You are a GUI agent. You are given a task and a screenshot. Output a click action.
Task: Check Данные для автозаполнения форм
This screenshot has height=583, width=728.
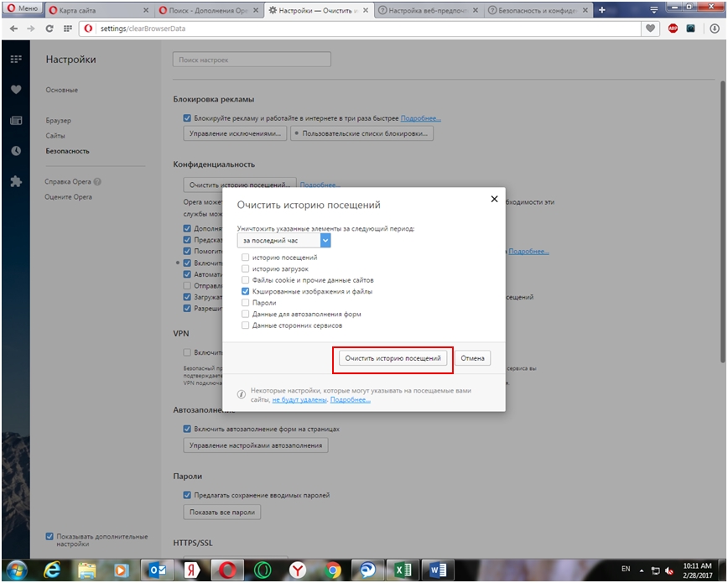click(245, 314)
